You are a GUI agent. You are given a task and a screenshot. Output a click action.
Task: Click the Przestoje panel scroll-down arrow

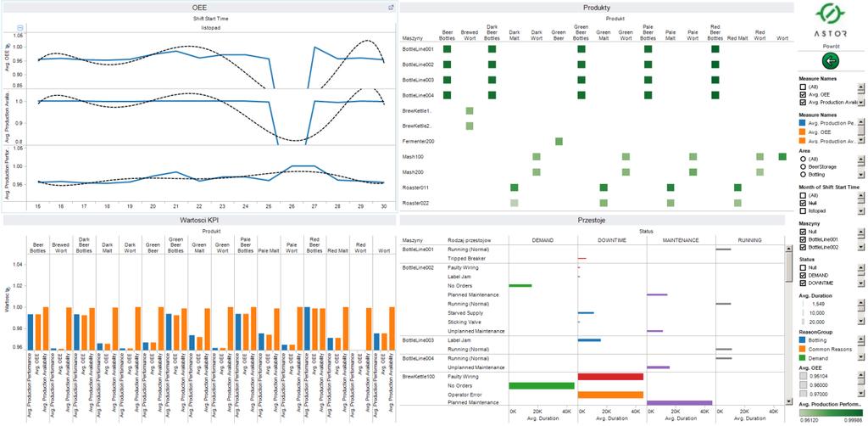pyautogui.click(x=789, y=401)
